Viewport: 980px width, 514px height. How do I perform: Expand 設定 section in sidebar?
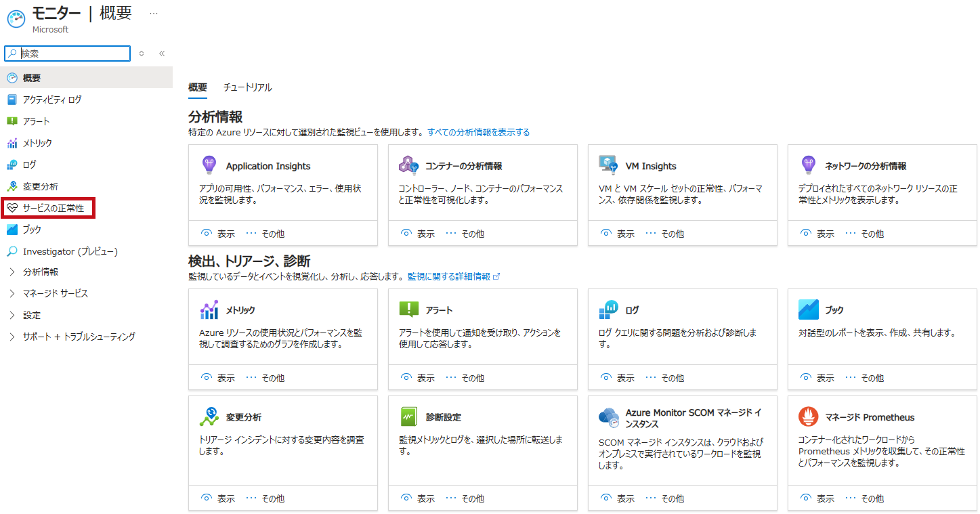[x=12, y=316]
